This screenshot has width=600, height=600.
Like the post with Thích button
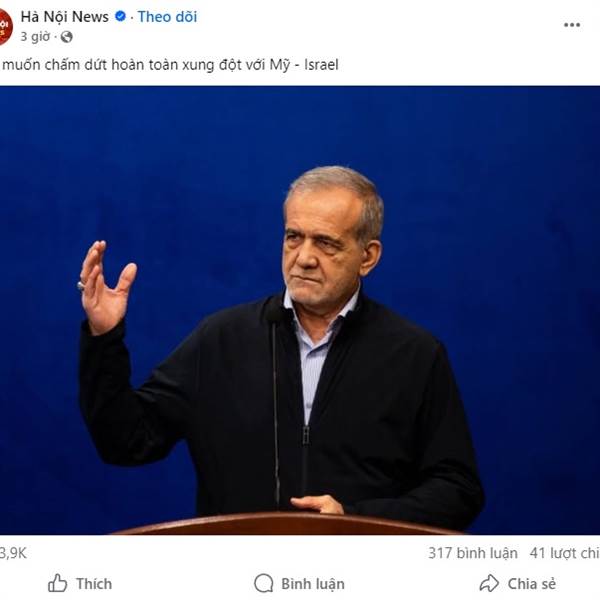click(80, 584)
